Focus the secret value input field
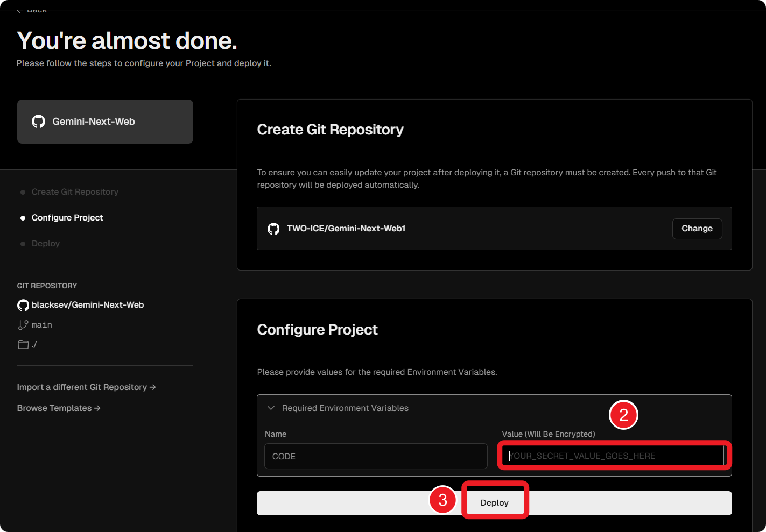This screenshot has width=766, height=532. (614, 456)
